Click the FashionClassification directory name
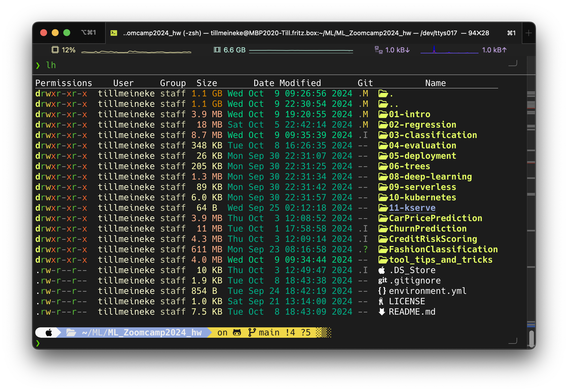Viewport: 568px width, 392px height. (x=443, y=250)
